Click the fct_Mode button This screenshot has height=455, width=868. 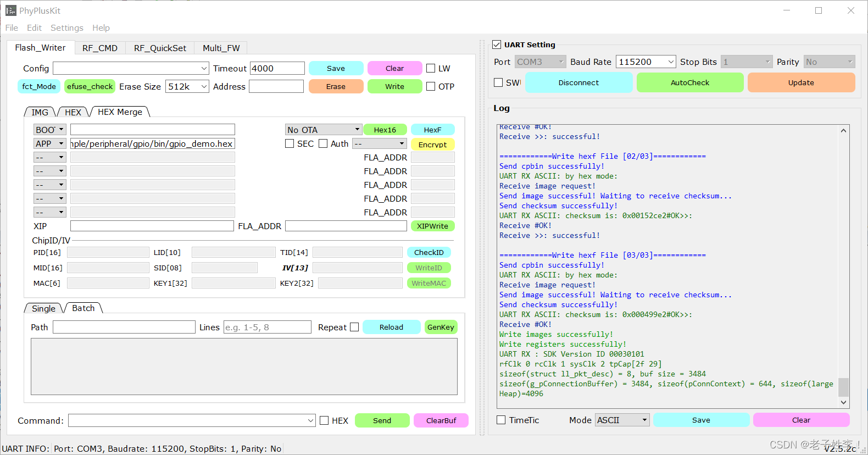(39, 86)
